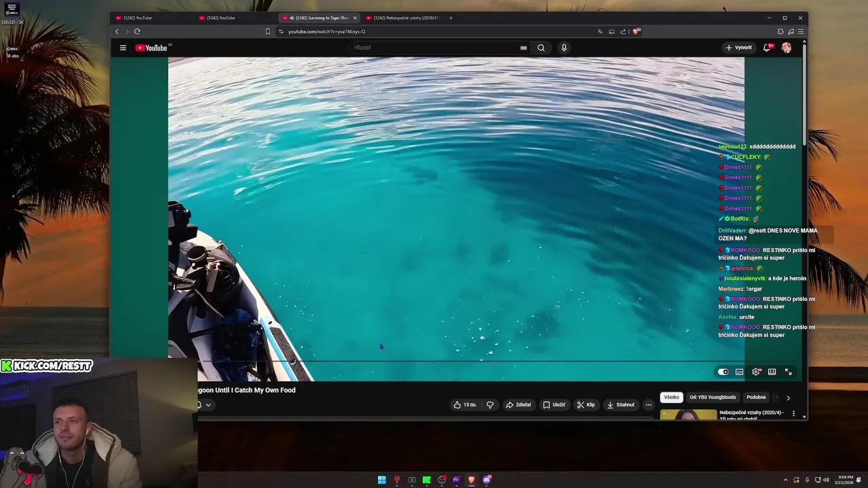Go to the YouTube home logo
Image resolution: width=868 pixels, height=488 pixels.
point(151,47)
